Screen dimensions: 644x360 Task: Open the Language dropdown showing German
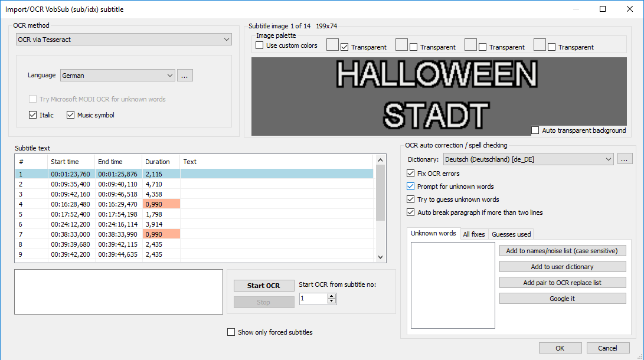coord(117,76)
